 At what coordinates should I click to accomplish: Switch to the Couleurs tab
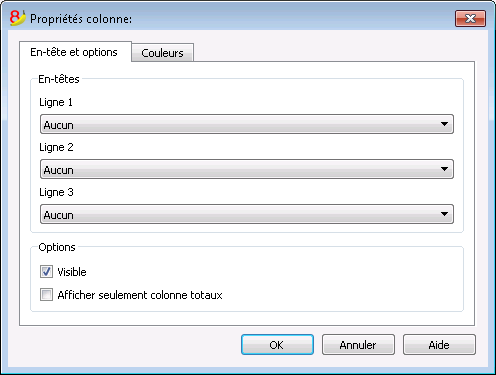click(162, 53)
